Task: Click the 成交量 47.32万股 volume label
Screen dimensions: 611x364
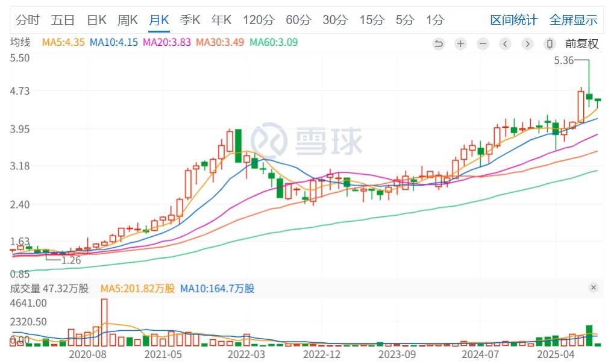Action: pos(49,289)
